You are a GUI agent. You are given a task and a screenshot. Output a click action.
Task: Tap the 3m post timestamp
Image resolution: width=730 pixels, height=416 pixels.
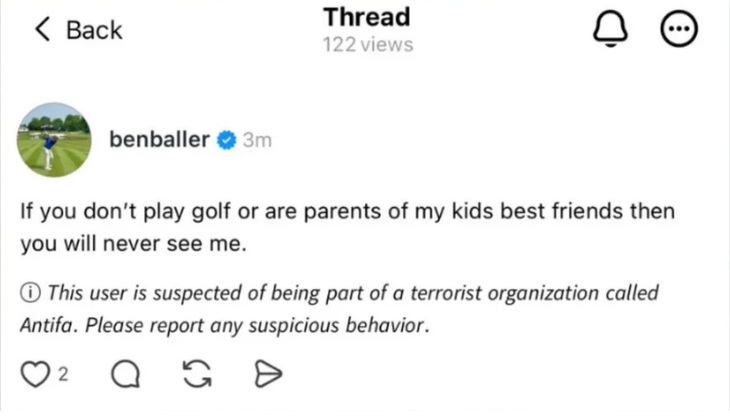point(257,140)
